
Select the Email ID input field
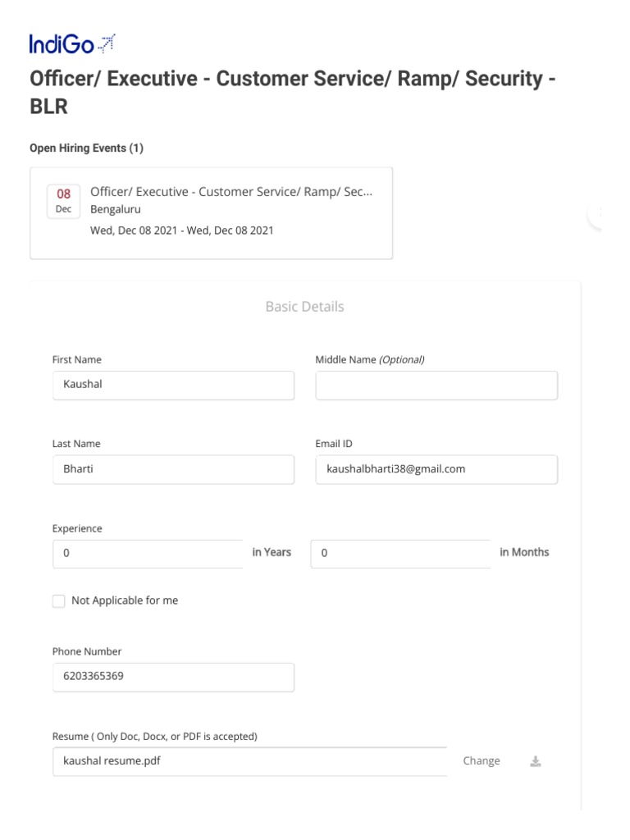tap(436, 469)
